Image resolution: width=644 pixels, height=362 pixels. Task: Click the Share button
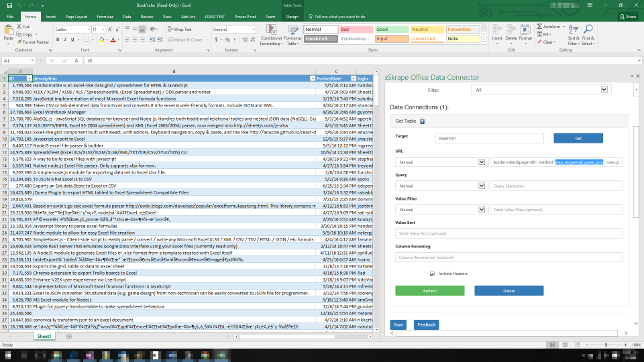tap(628, 17)
